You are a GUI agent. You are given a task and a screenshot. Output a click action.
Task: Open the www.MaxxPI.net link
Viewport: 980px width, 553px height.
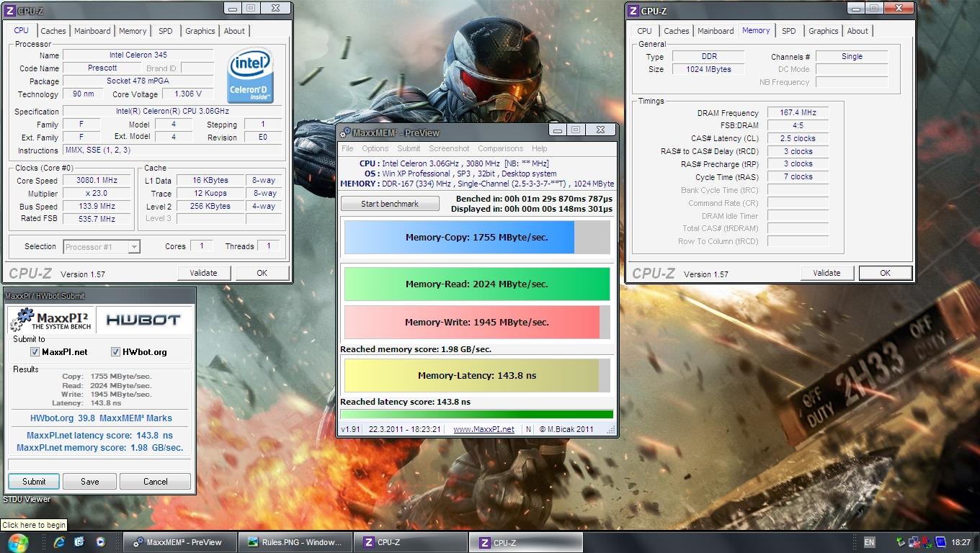point(484,429)
